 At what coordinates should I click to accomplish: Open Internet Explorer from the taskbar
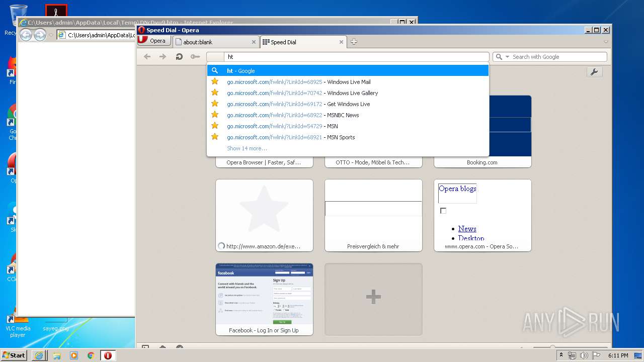(39, 355)
